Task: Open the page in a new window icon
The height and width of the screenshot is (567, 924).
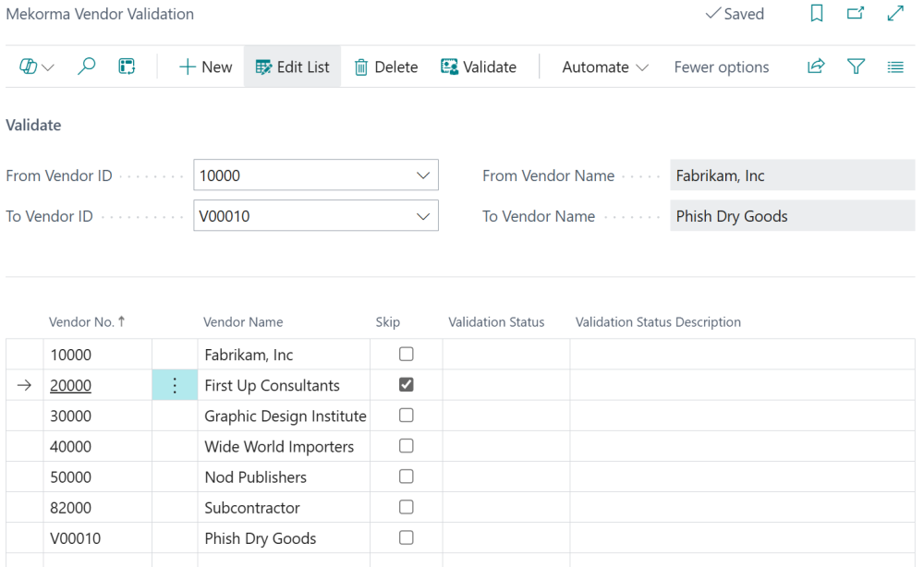Action: [855, 13]
